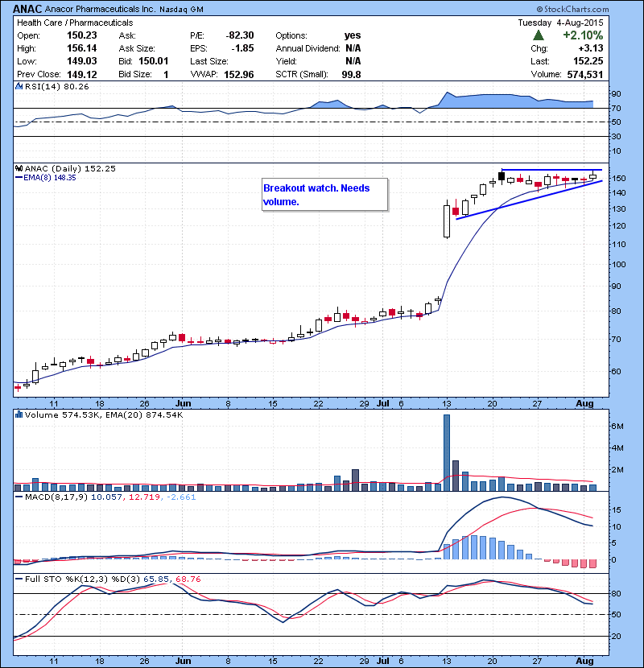The height and width of the screenshot is (668, 644).
Task: Click the Bid value 150.01
Action: coord(154,61)
